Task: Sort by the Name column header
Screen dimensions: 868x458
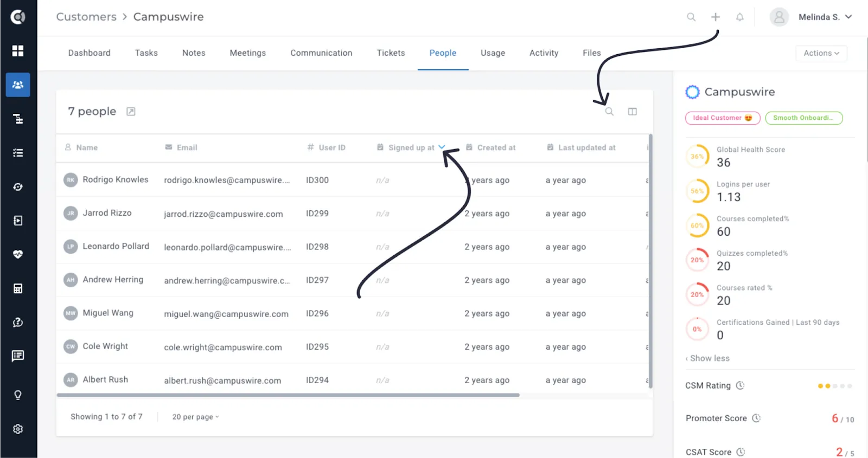Action: click(x=87, y=147)
